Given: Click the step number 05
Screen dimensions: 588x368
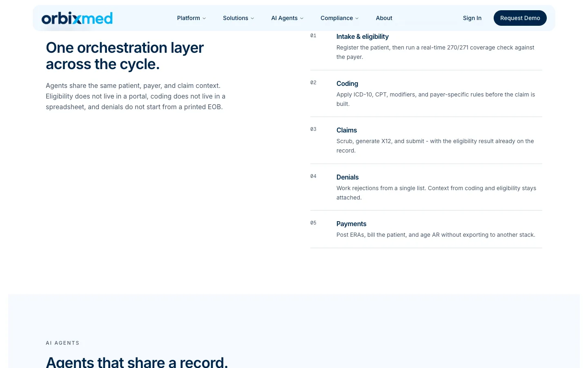Looking at the screenshot, I should coord(313,223).
